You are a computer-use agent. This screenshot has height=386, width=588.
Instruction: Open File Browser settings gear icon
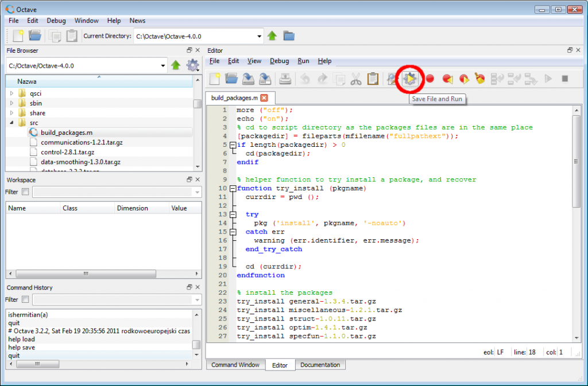coord(192,65)
